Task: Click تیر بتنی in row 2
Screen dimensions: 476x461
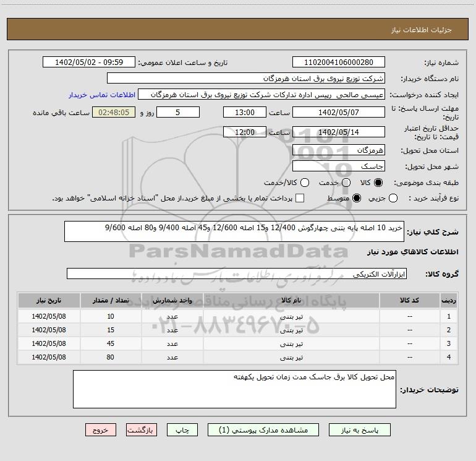Action: (291, 330)
